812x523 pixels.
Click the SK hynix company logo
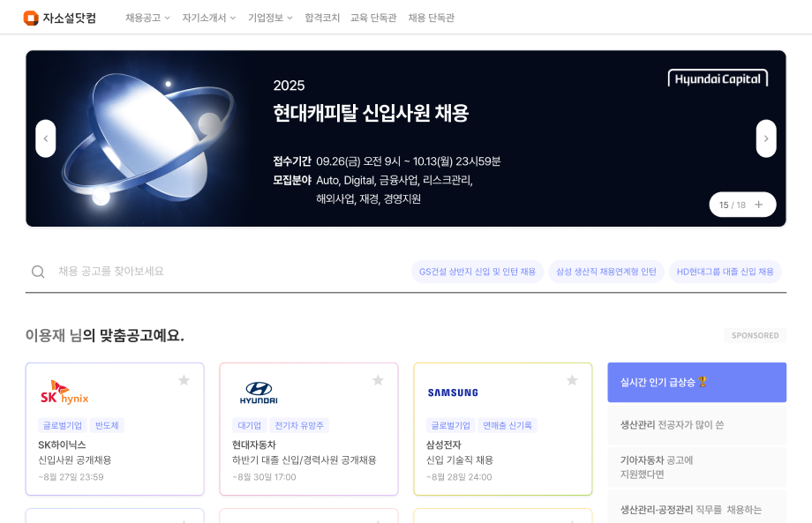coord(64,392)
